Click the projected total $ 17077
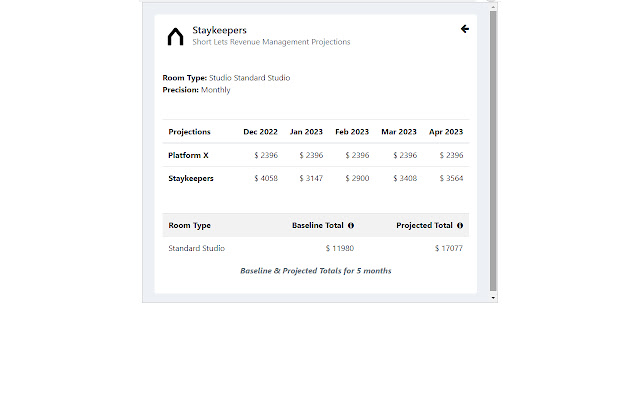Image resolution: width=640 pixels, height=400 pixels. 449,248
